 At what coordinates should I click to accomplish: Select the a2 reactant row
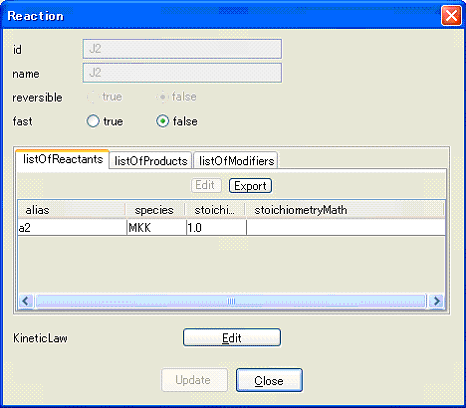pos(231,228)
